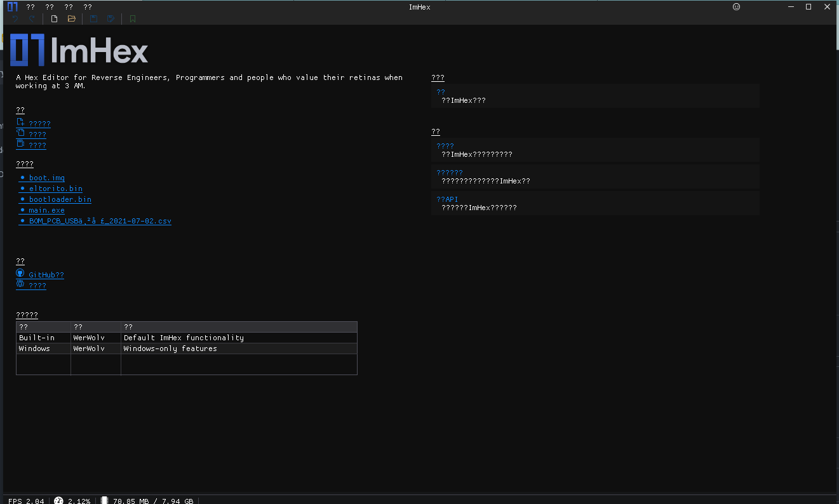The image size is (839, 504).
Task: Click the Save As (floppy with pencil) icon
Action: coord(111,18)
